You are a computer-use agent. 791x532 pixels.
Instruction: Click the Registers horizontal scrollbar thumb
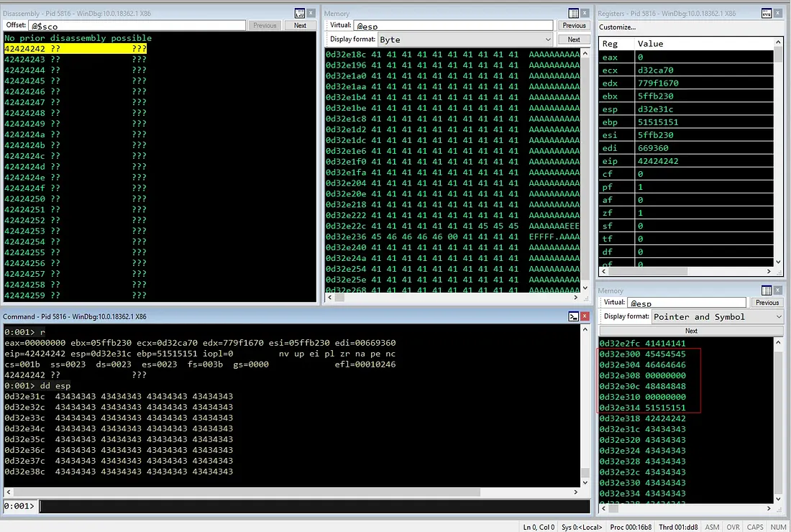pos(649,271)
